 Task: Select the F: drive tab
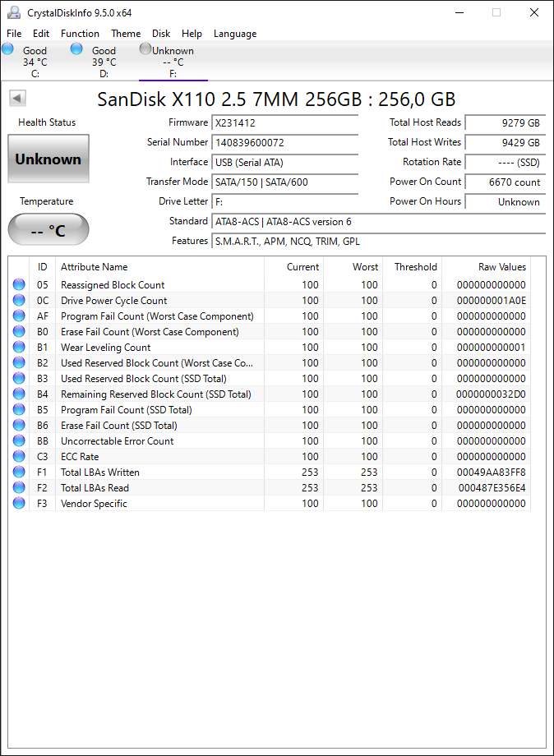tap(173, 62)
